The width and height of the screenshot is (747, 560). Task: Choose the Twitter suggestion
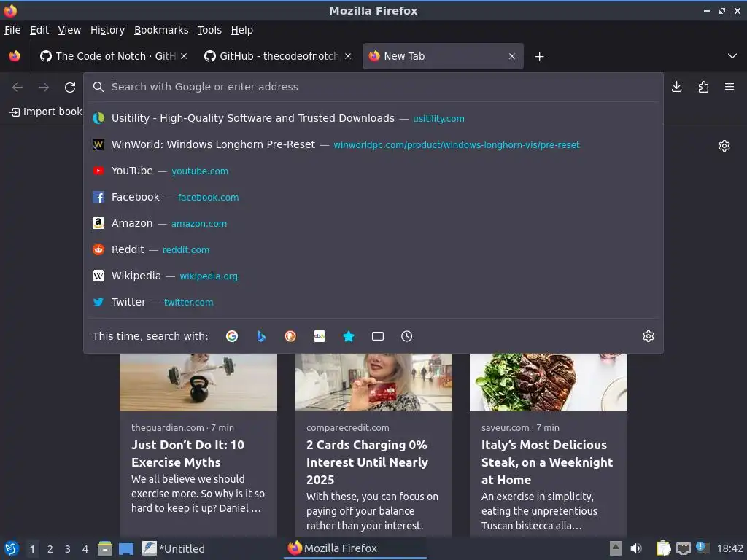[373, 302]
